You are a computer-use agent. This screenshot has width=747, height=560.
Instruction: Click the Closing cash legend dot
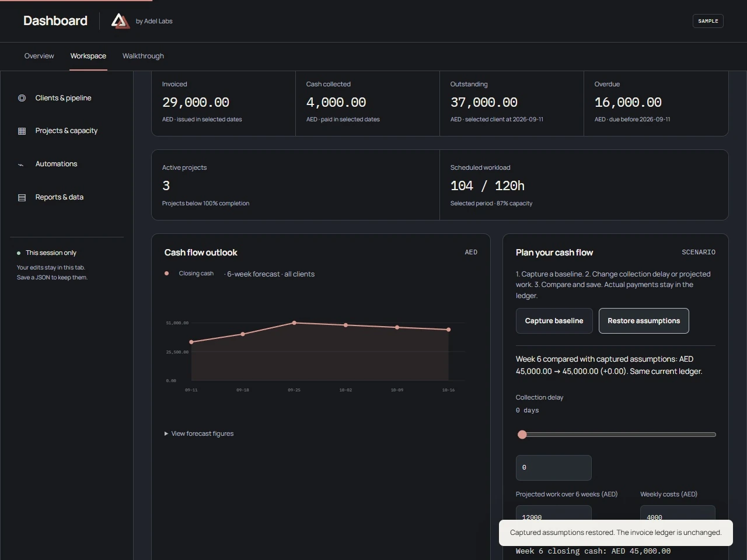tap(167, 273)
